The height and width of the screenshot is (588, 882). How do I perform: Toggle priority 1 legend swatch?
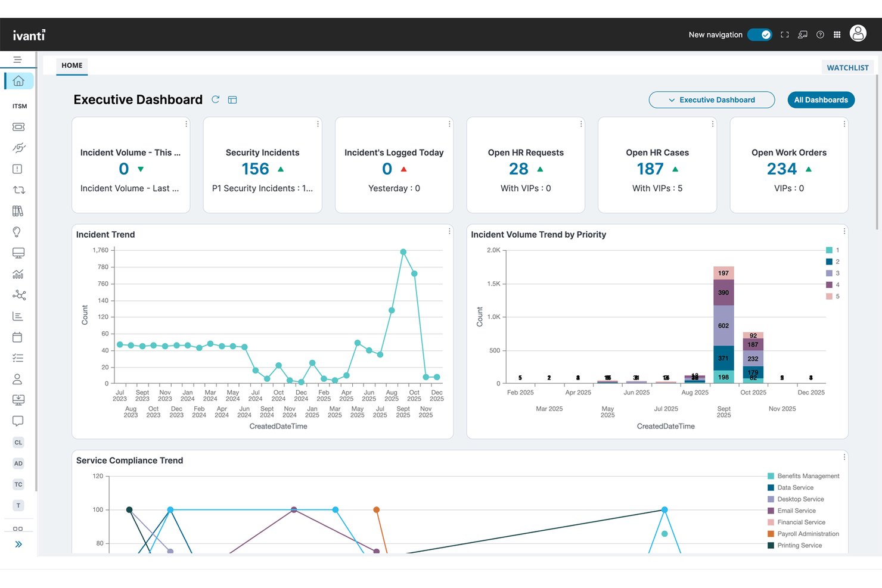829,250
